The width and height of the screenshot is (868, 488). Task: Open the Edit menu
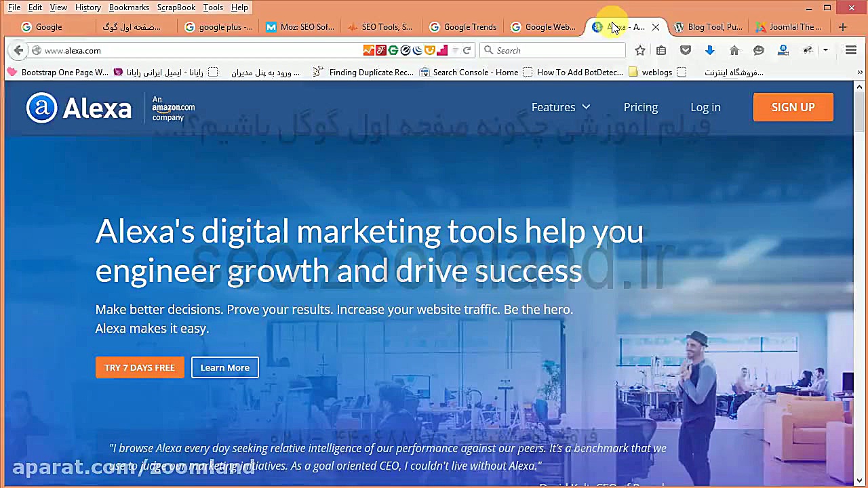35,7
